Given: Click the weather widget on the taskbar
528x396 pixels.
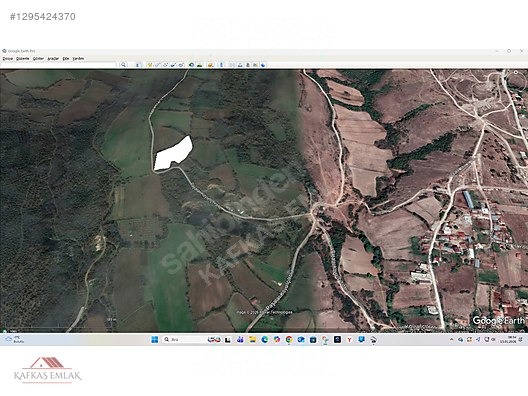Looking at the screenshot, I should click(x=14, y=339).
